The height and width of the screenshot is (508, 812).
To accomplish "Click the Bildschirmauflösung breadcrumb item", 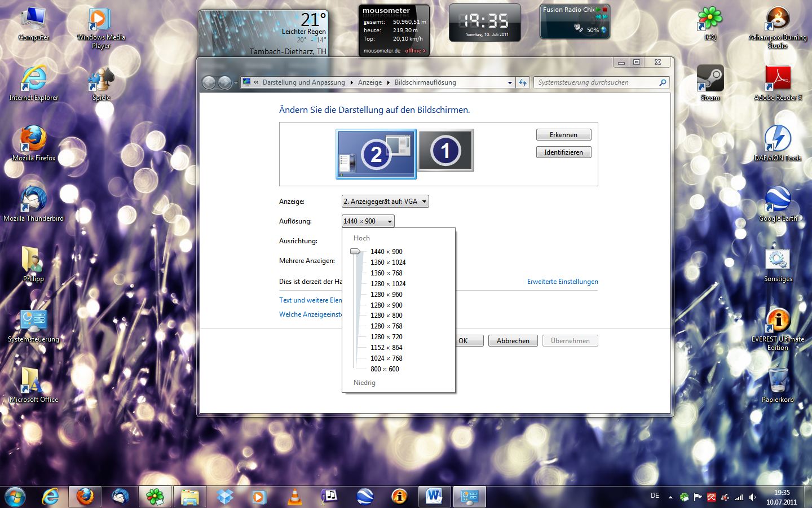I will 425,82.
